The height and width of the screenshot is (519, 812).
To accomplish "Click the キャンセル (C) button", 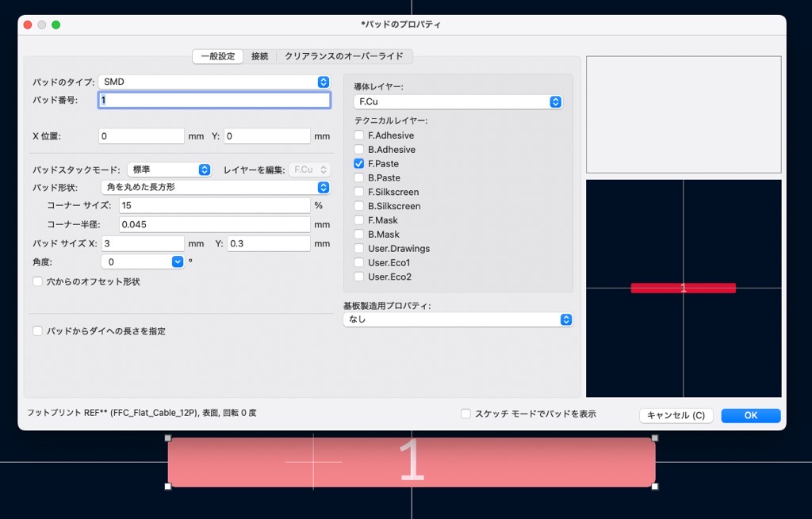I will [x=676, y=415].
